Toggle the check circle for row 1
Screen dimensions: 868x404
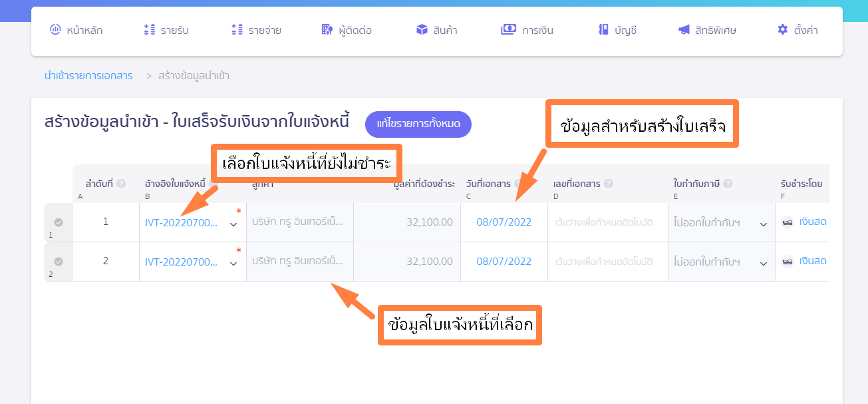[x=59, y=222]
